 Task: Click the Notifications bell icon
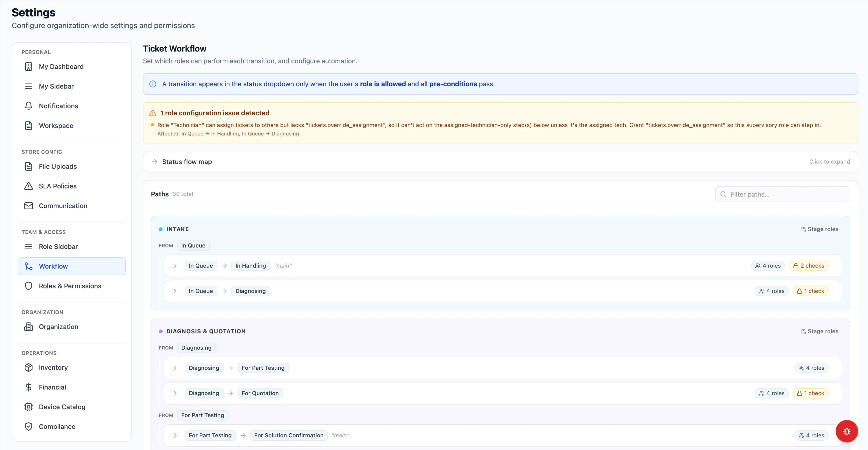click(x=29, y=106)
